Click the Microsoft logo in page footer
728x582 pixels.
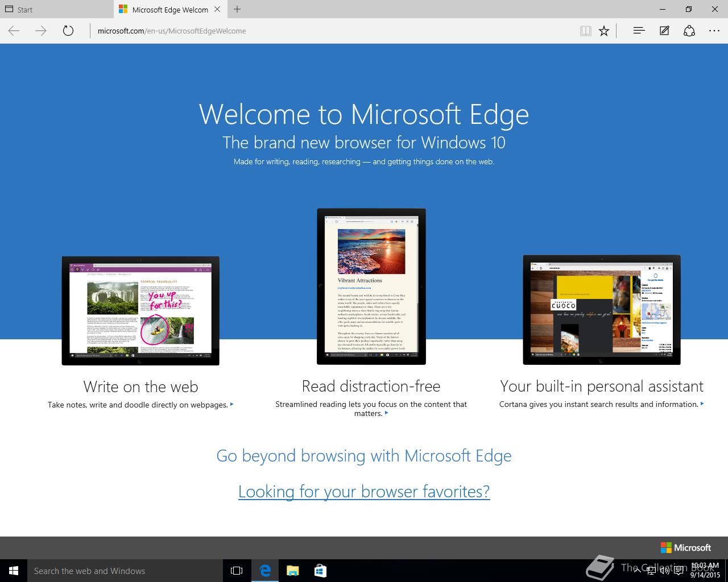click(x=685, y=547)
